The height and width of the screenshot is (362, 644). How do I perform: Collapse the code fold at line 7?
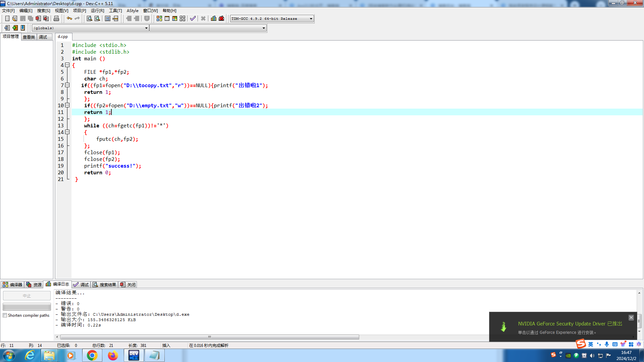67,85
